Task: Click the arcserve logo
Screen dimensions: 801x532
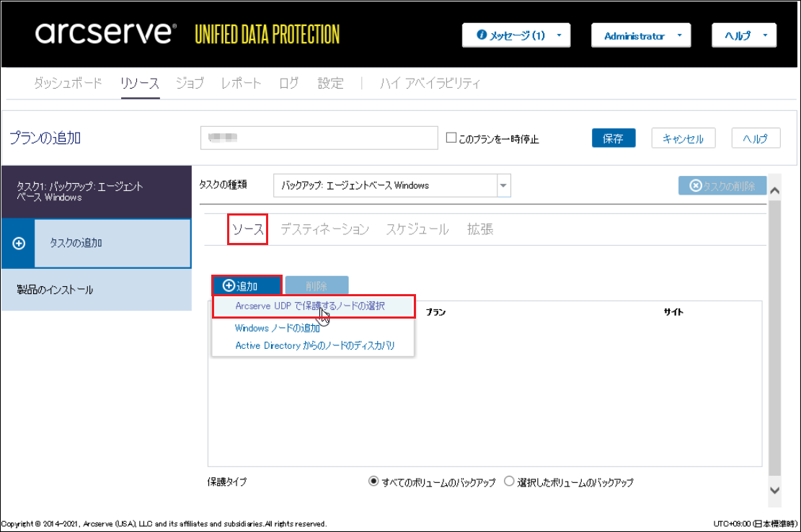Action: click(106, 33)
